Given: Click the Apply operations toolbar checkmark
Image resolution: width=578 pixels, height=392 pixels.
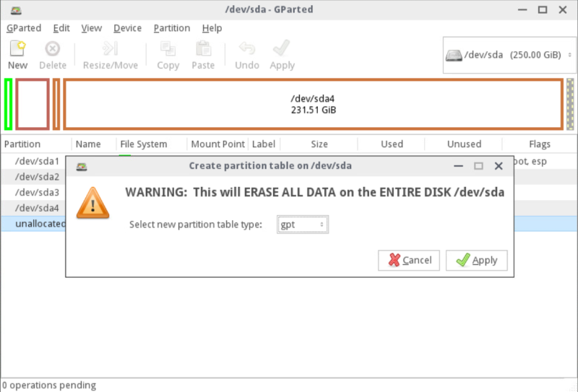Looking at the screenshot, I should pyautogui.click(x=282, y=50).
